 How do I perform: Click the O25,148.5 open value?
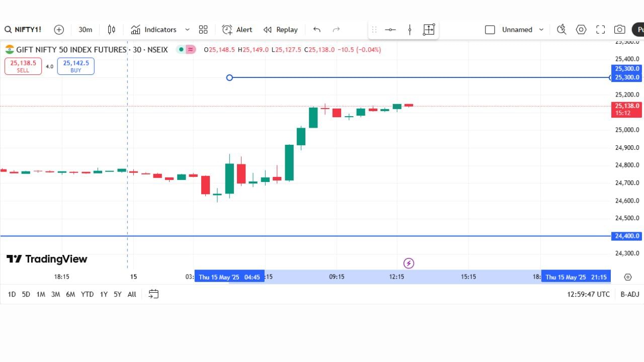point(220,50)
